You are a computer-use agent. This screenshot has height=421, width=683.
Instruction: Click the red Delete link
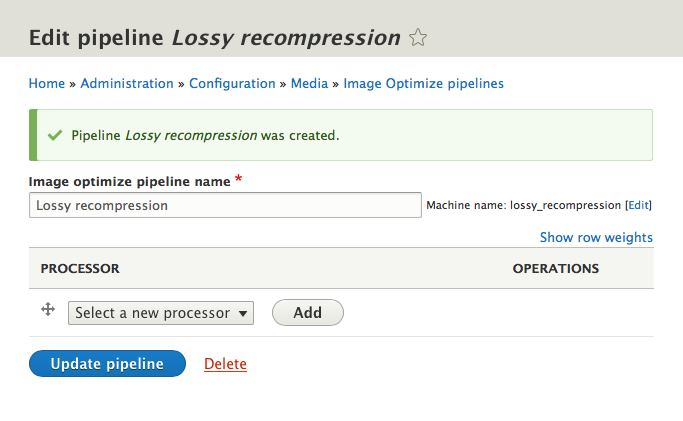pos(225,364)
